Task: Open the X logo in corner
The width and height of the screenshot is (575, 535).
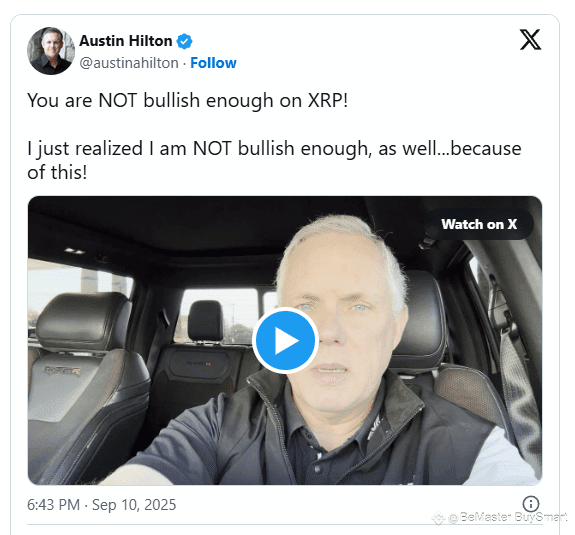Action: 530,40
